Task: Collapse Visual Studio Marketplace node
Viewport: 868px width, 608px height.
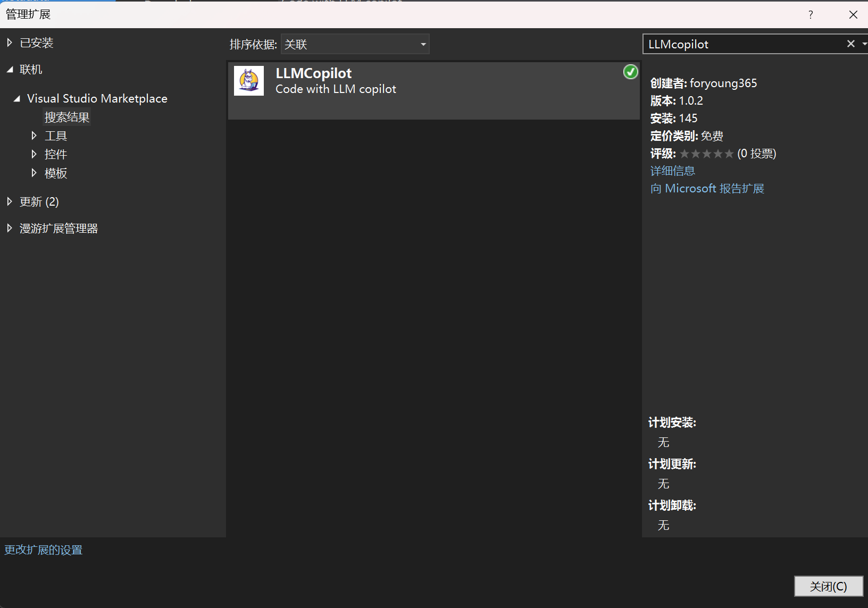Action: click(x=17, y=98)
